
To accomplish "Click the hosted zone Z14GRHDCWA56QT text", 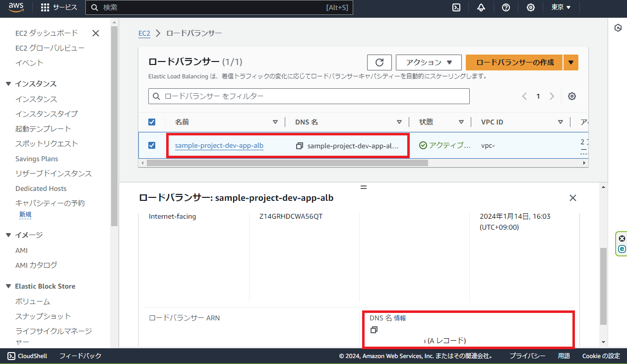I will pyautogui.click(x=291, y=217).
